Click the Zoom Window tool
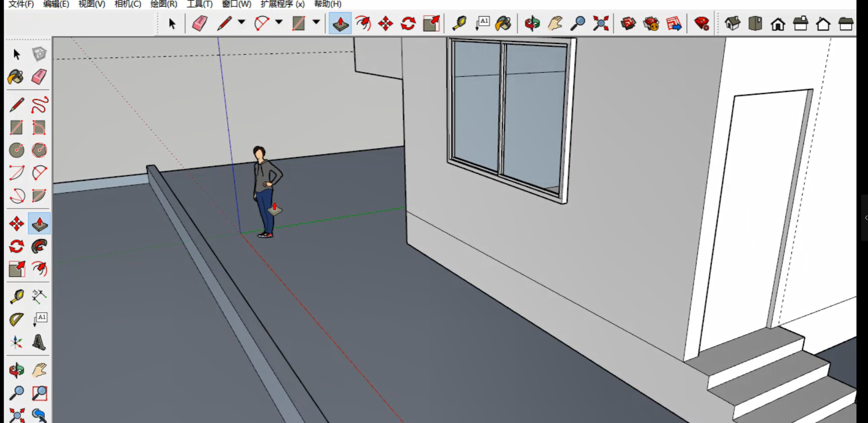The image size is (868, 423). (x=39, y=393)
